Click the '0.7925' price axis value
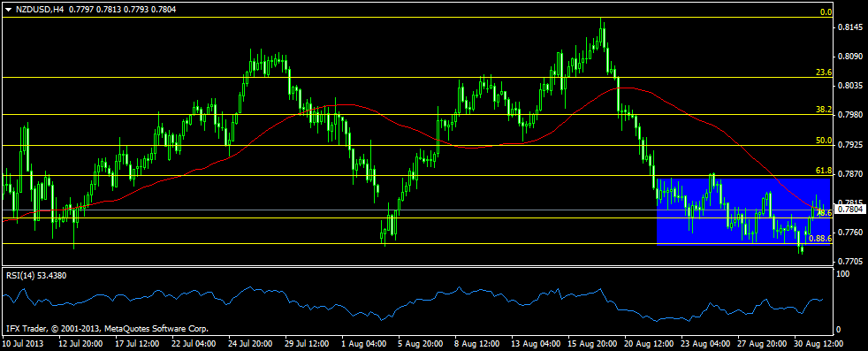868x351 pixels. click(851, 144)
